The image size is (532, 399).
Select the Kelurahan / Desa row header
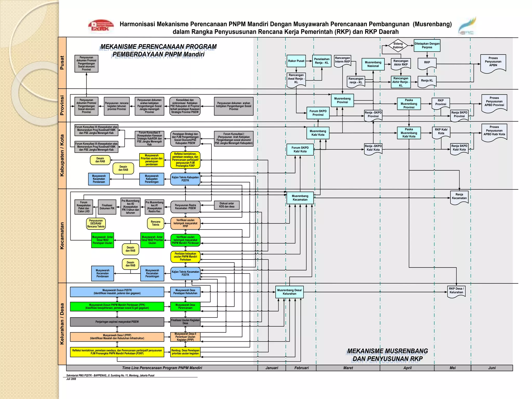coord(62,324)
